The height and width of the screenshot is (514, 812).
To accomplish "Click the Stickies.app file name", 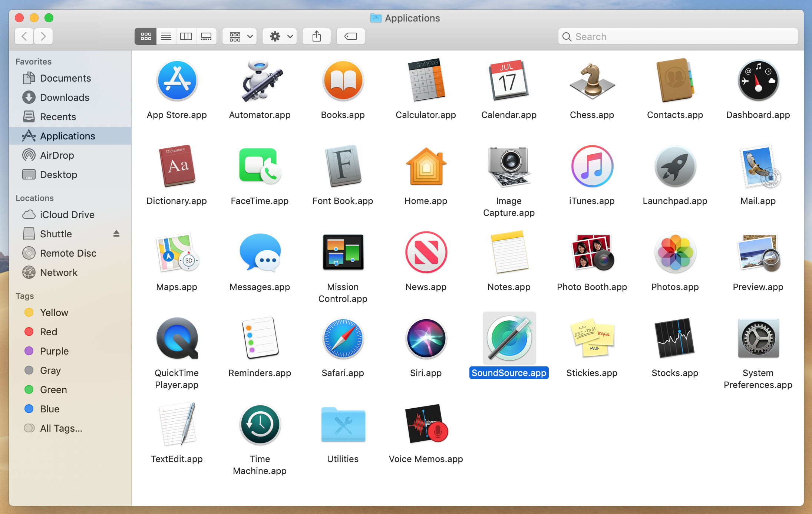I will [592, 373].
